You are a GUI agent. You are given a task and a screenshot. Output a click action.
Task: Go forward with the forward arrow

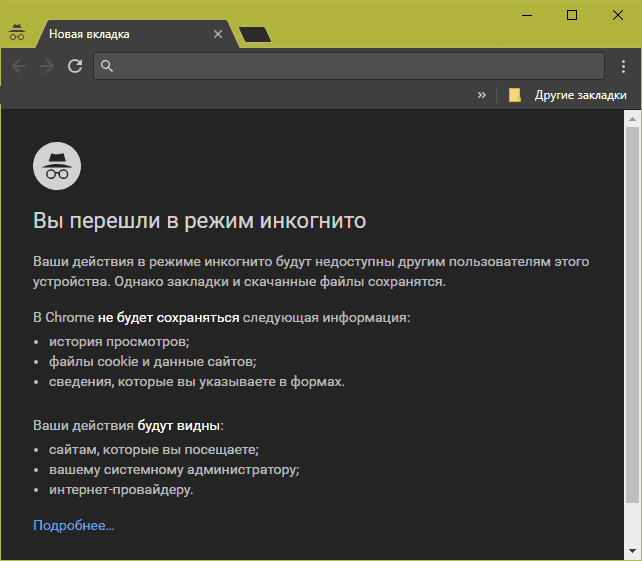coord(47,66)
